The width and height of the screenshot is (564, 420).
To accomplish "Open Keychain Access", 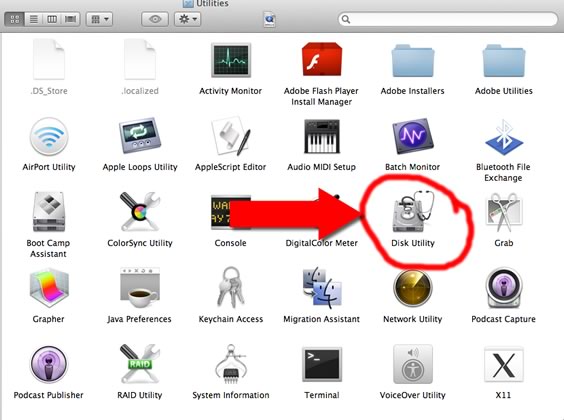I will 231,288.
